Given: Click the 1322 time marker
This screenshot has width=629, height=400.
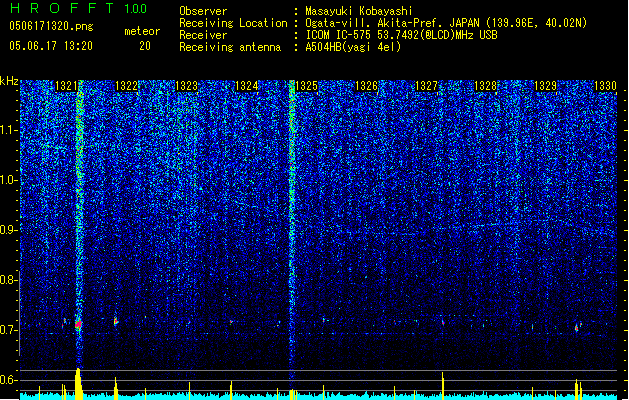Looking at the screenshot, I should (126, 86).
